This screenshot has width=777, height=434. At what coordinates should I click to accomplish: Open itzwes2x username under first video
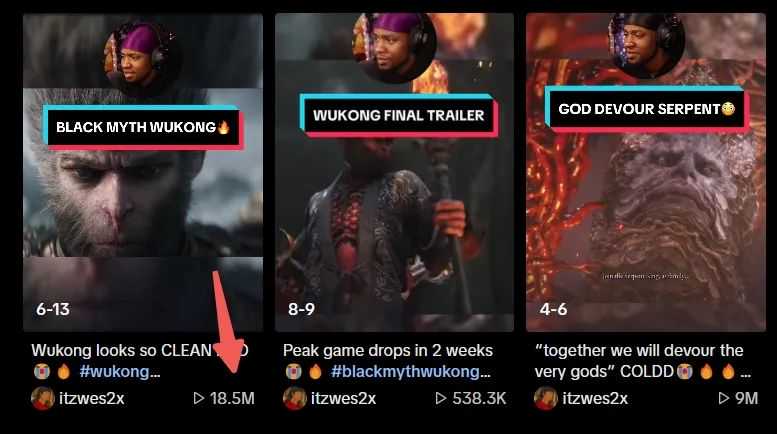[x=92, y=398]
